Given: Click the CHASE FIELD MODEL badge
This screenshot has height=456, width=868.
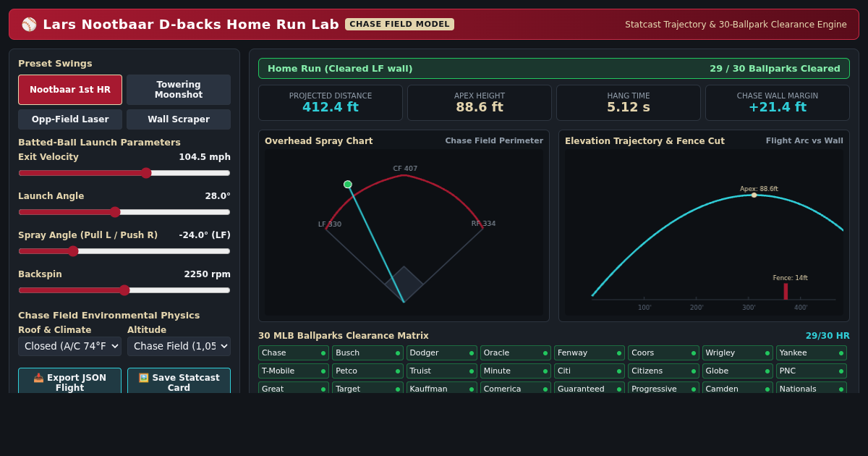Looking at the screenshot, I should coord(399,24).
